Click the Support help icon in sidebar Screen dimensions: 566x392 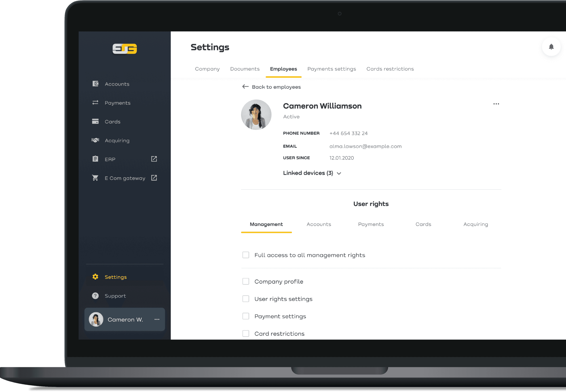pos(95,296)
